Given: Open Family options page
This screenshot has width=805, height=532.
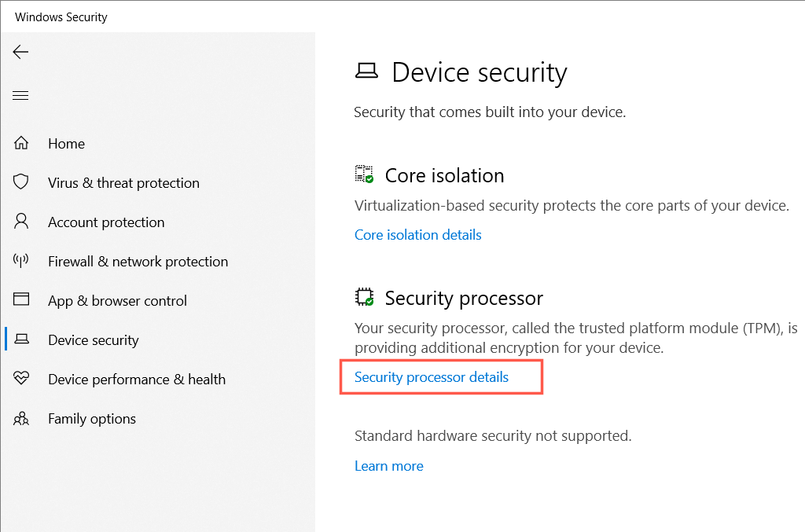Looking at the screenshot, I should pyautogui.click(x=91, y=419).
